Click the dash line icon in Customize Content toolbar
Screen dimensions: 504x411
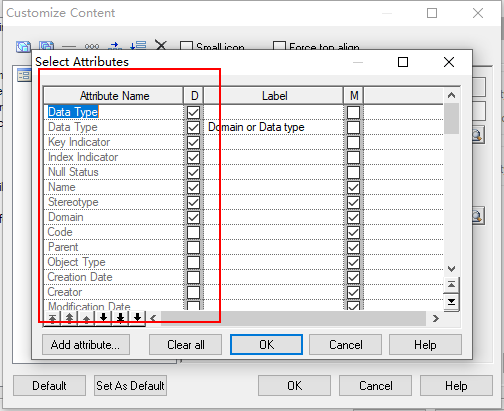tap(69, 46)
